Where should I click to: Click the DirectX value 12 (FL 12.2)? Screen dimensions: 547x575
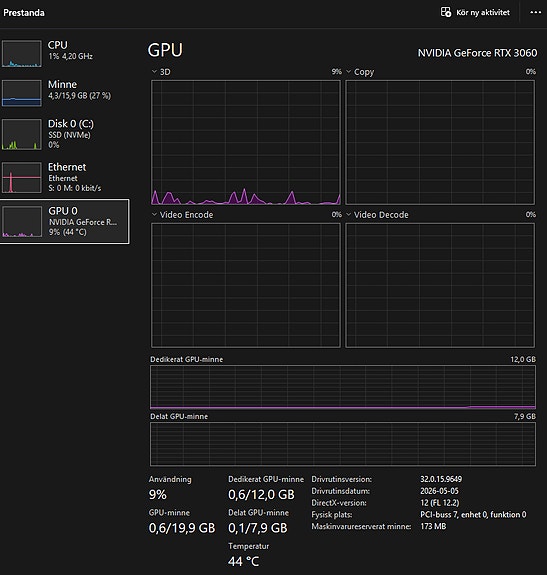pyautogui.click(x=440, y=502)
